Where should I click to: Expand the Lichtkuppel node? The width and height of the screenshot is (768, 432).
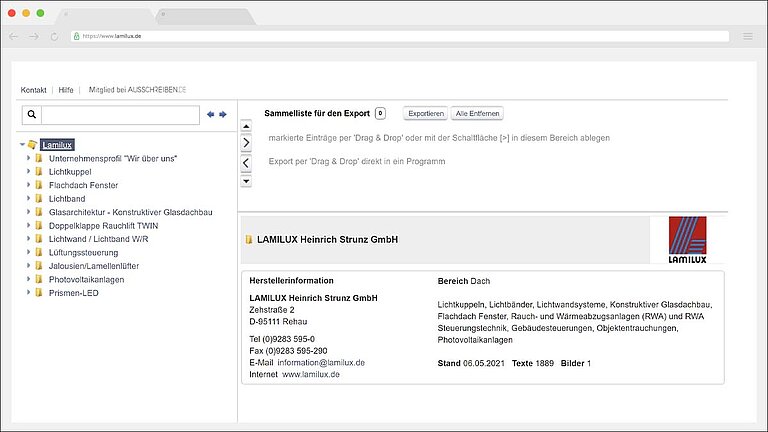pos(28,171)
